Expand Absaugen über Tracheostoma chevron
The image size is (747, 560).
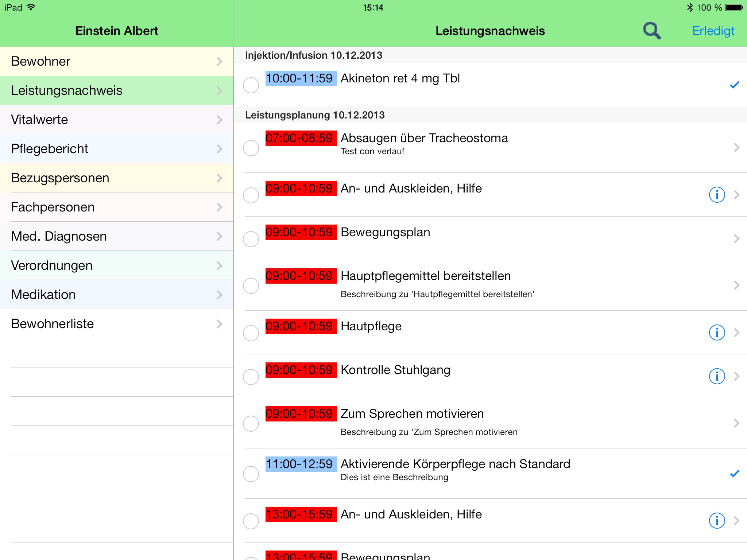click(736, 148)
